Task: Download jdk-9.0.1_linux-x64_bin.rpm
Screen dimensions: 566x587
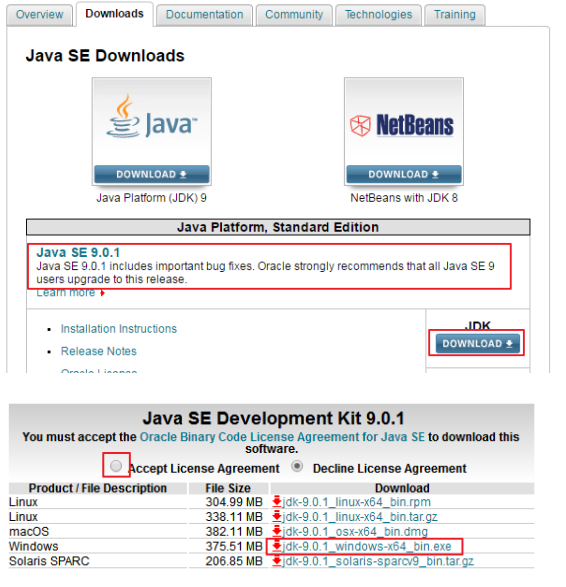Action: 356,502
